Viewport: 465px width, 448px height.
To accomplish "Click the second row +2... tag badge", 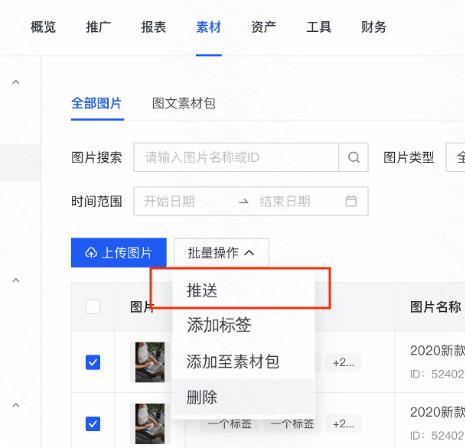I will (x=344, y=424).
